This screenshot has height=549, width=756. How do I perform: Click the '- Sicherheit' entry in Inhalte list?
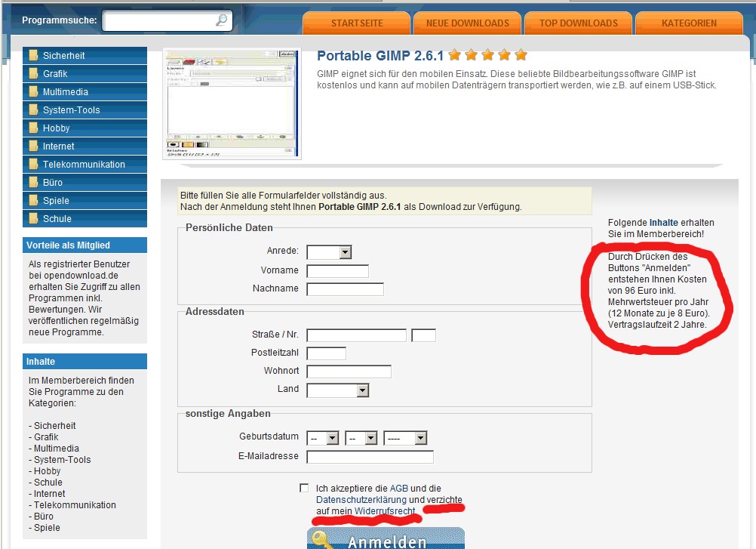52,425
